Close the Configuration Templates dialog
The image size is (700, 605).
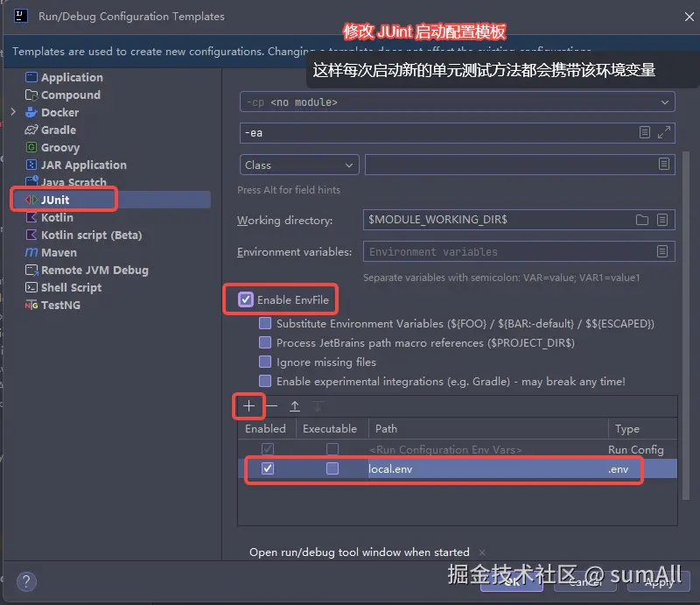point(689,17)
